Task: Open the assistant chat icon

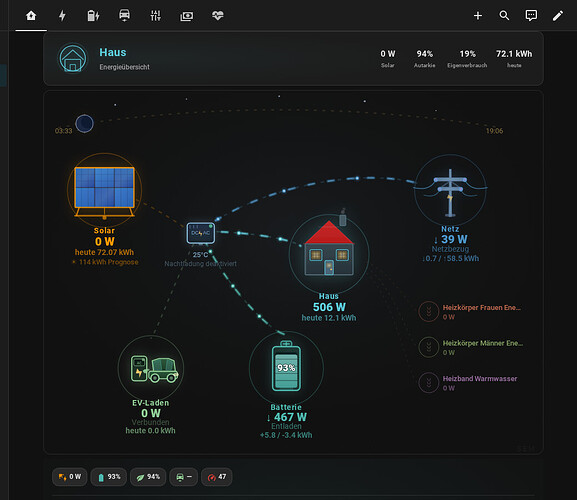Action: [531, 15]
